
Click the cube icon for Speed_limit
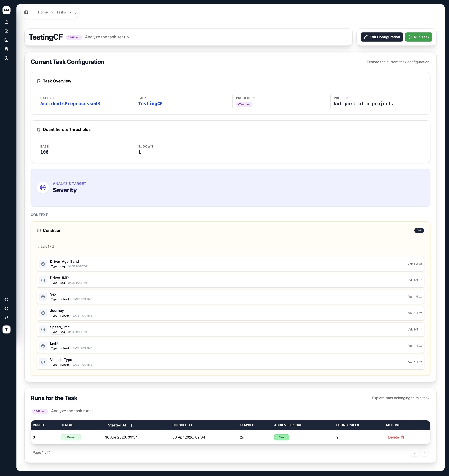(x=43, y=329)
